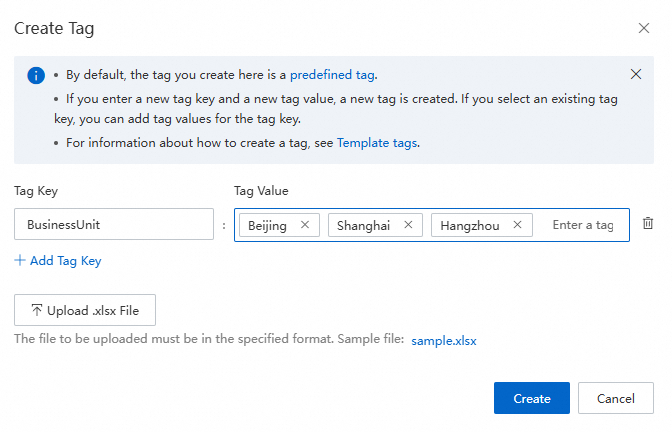This screenshot has height=432, width=672.
Task: Click the blue info circle icon
Action: (x=36, y=75)
